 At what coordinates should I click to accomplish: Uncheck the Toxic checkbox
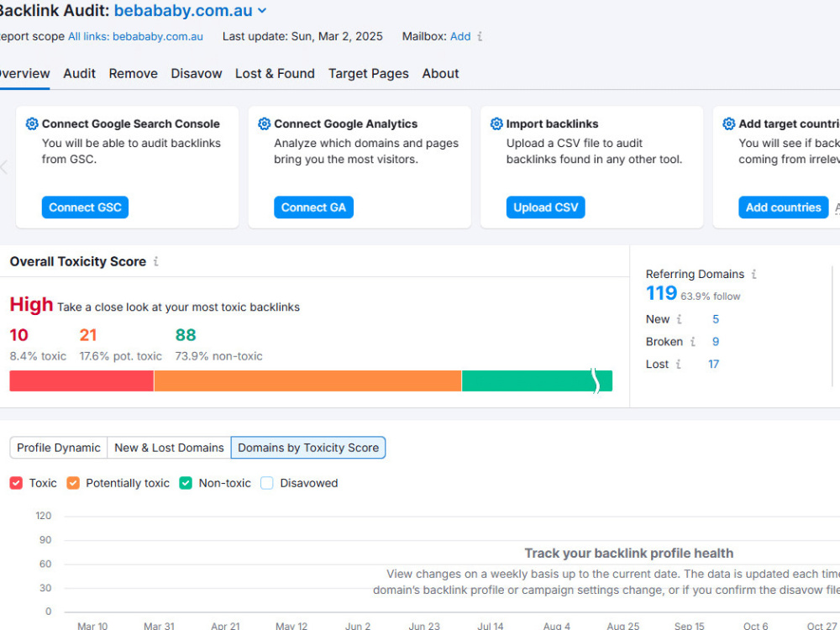click(x=16, y=483)
